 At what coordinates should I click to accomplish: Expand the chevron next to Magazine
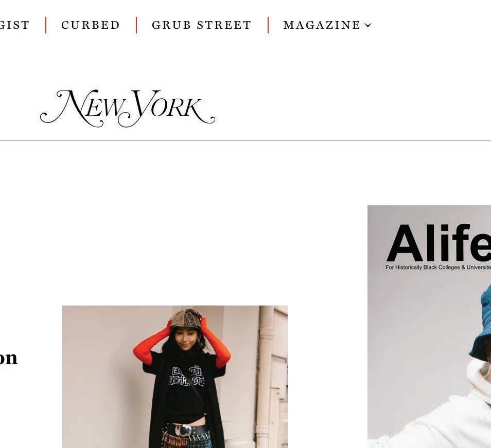click(x=369, y=25)
